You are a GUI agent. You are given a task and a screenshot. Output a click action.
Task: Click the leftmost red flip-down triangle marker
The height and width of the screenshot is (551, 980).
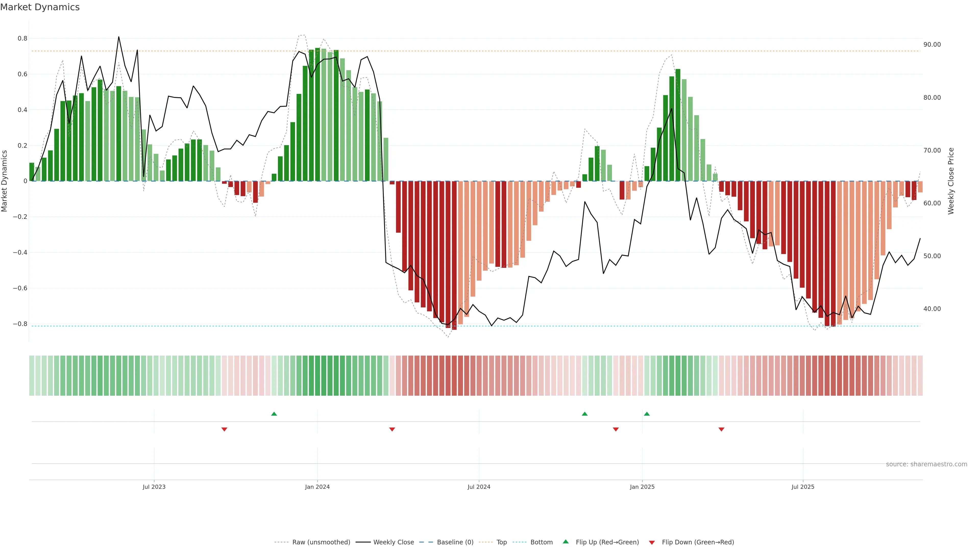[x=225, y=429]
